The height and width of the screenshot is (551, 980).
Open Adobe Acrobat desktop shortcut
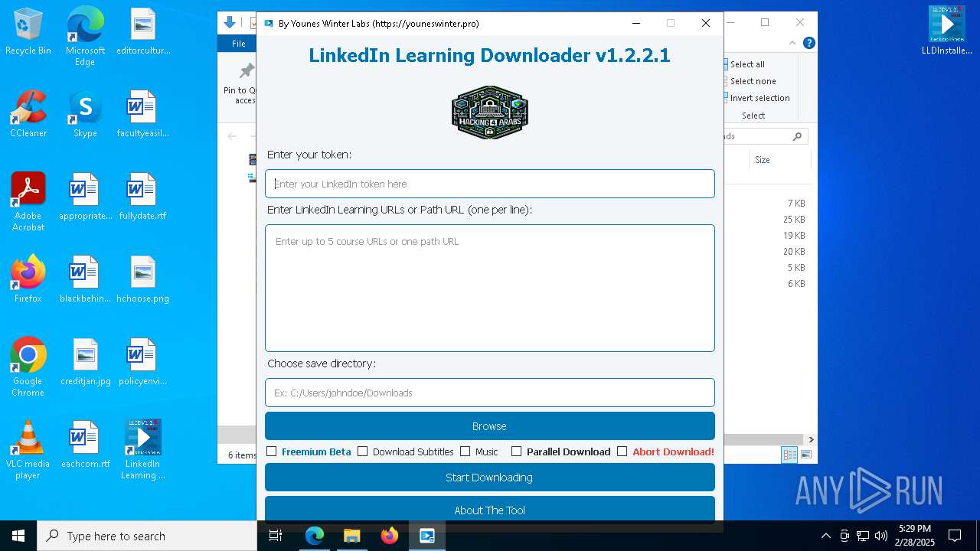[x=28, y=201]
